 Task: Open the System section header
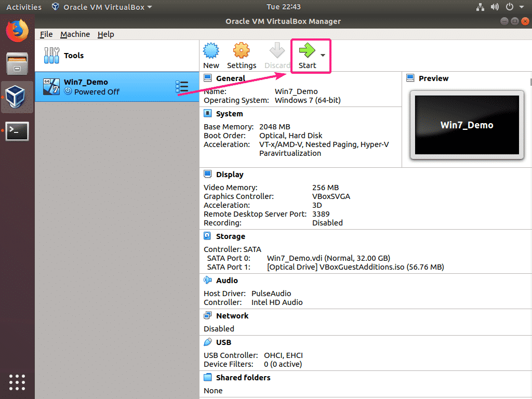tap(229, 114)
